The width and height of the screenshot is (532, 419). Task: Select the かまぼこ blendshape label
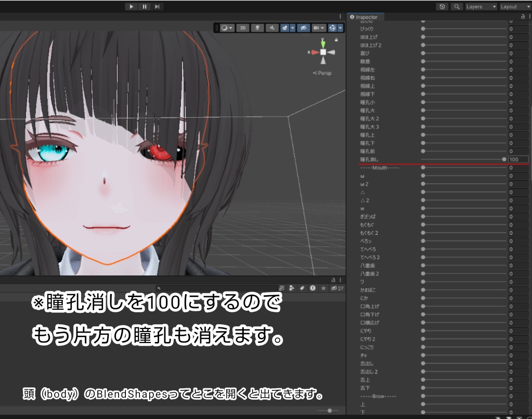(x=368, y=289)
